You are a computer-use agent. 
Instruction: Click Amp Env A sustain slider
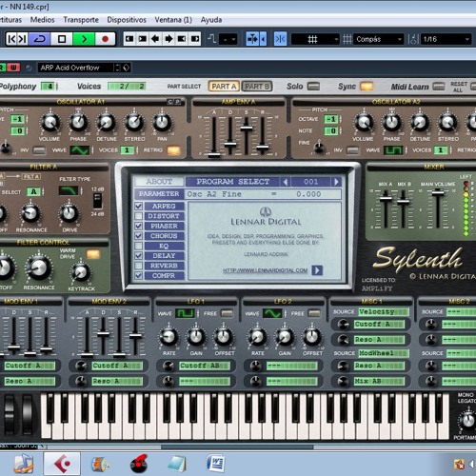pyautogui.click(x=247, y=129)
